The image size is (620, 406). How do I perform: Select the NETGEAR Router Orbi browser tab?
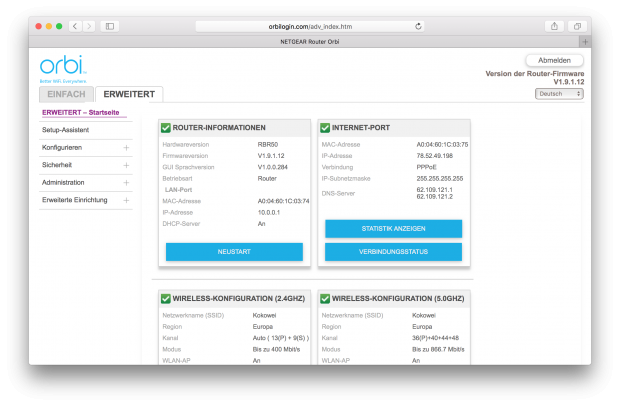pos(310,42)
